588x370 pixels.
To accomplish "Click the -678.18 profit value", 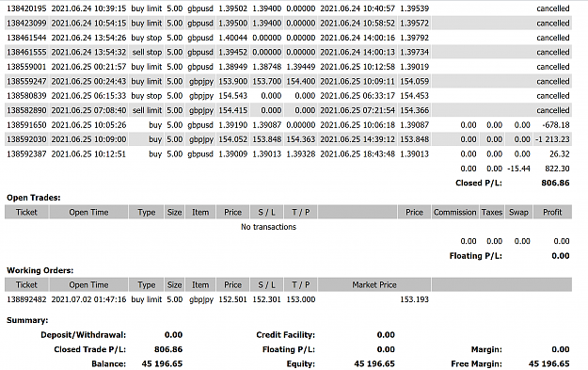I will [x=556, y=125].
